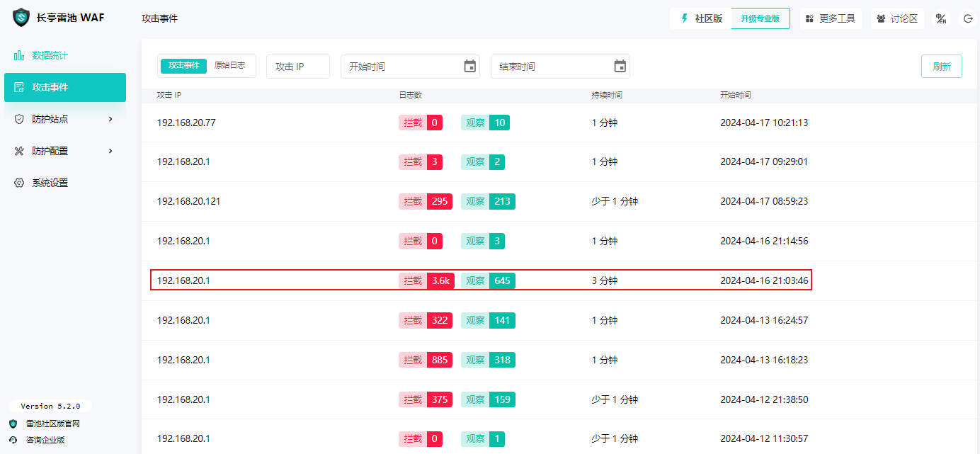
Task: Focus the 攻击 IP filter field
Action: tap(298, 66)
